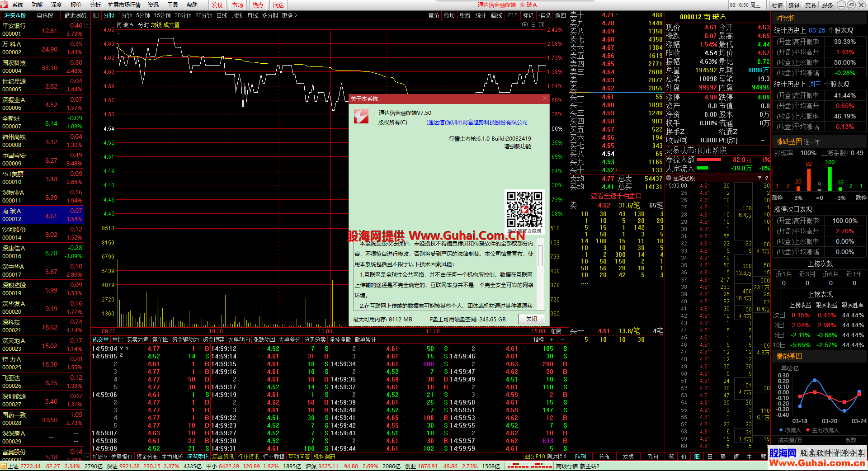The width and height of the screenshot is (868, 471).
Task: Switch to the 龙虎 bottom-right tab
Action: point(628,457)
